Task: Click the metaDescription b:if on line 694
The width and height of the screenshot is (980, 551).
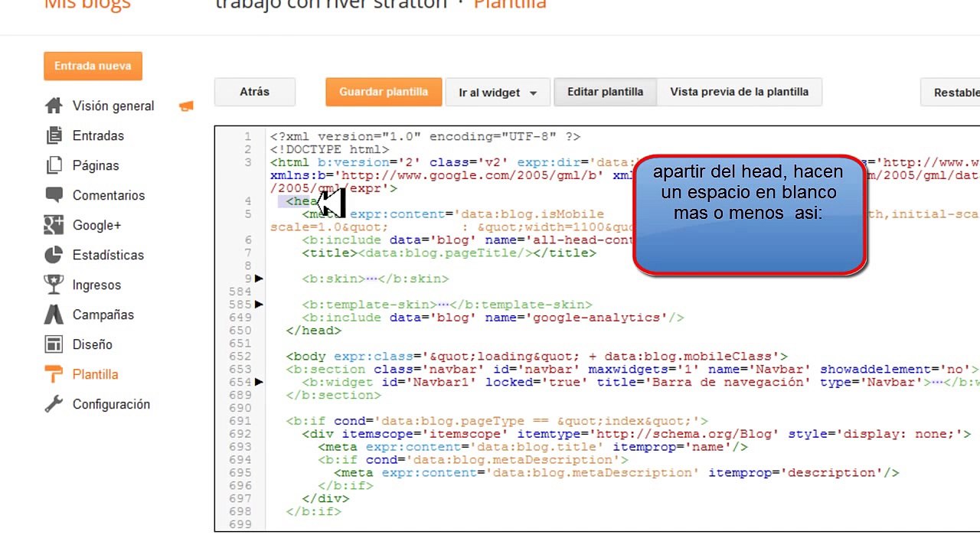Action: [x=473, y=460]
